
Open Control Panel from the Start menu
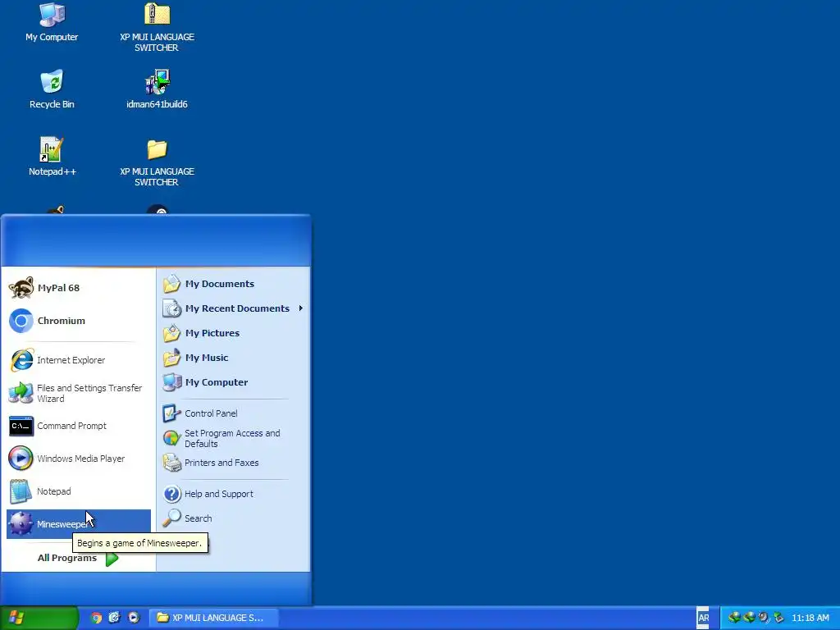point(233,413)
